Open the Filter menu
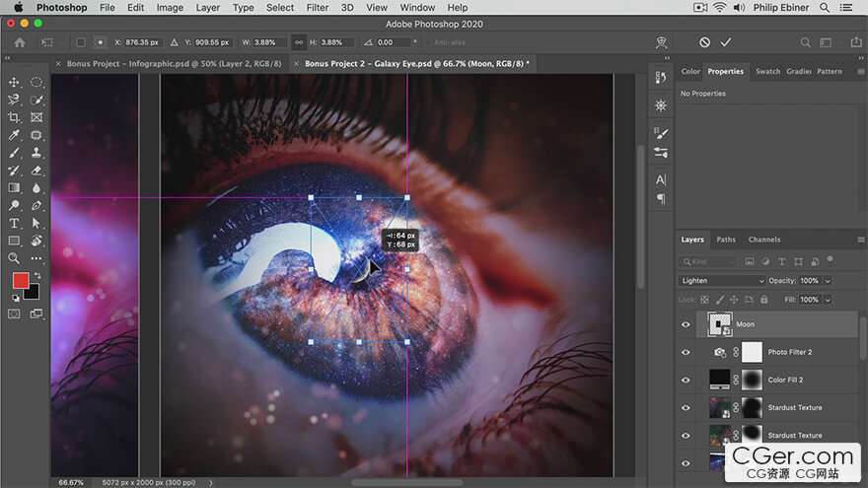The height and width of the screenshot is (488, 868). click(x=317, y=8)
